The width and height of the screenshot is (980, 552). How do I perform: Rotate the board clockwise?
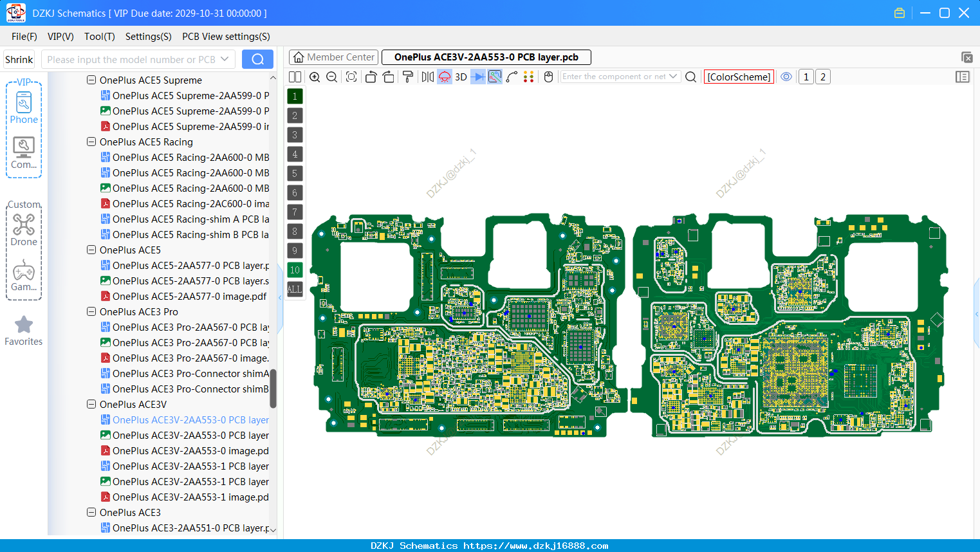point(389,77)
